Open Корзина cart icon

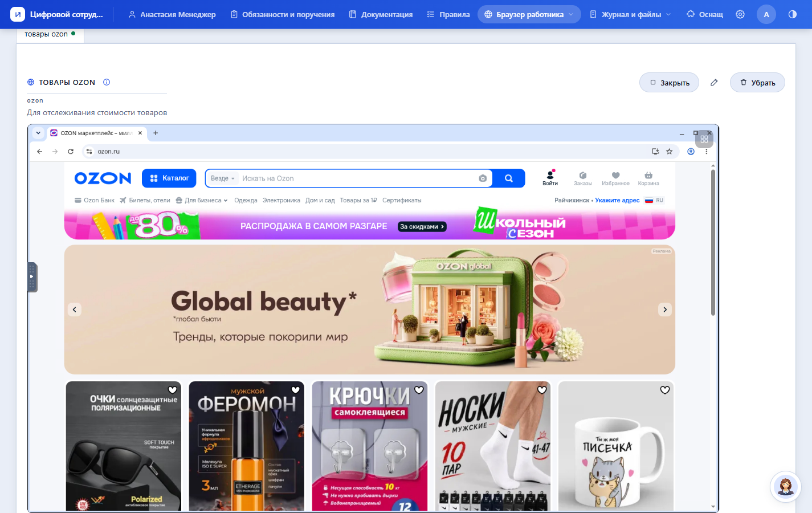[x=648, y=178]
